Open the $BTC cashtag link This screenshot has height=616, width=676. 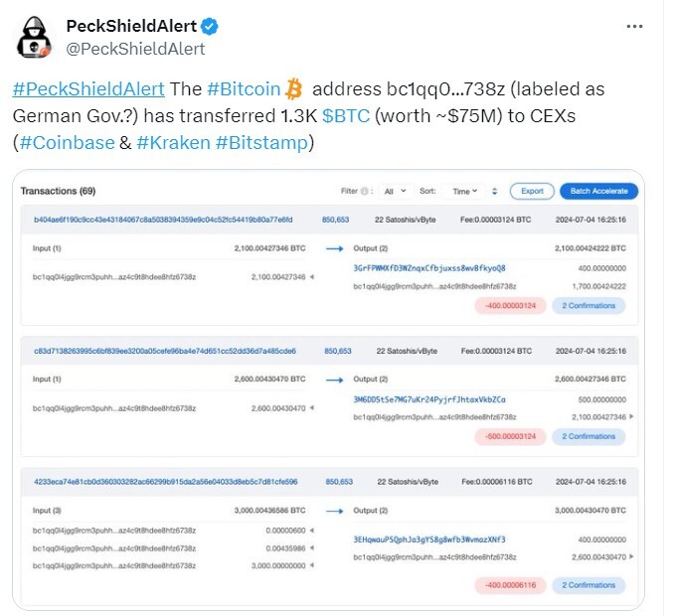(346, 116)
